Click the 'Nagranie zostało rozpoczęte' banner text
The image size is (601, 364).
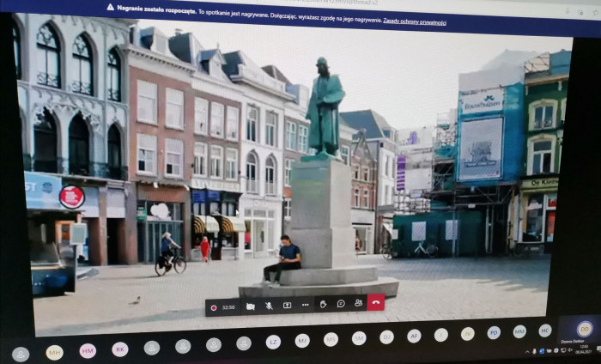pyautogui.click(x=157, y=9)
